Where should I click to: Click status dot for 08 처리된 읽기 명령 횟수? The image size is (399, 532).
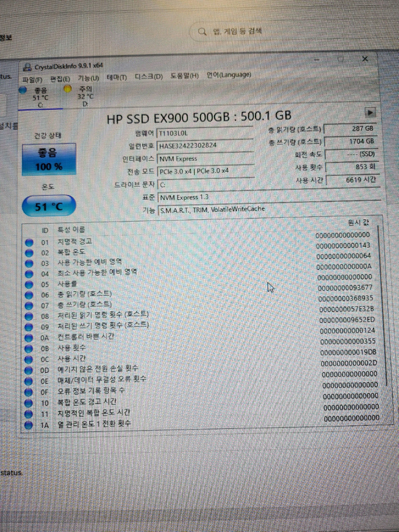point(29,317)
